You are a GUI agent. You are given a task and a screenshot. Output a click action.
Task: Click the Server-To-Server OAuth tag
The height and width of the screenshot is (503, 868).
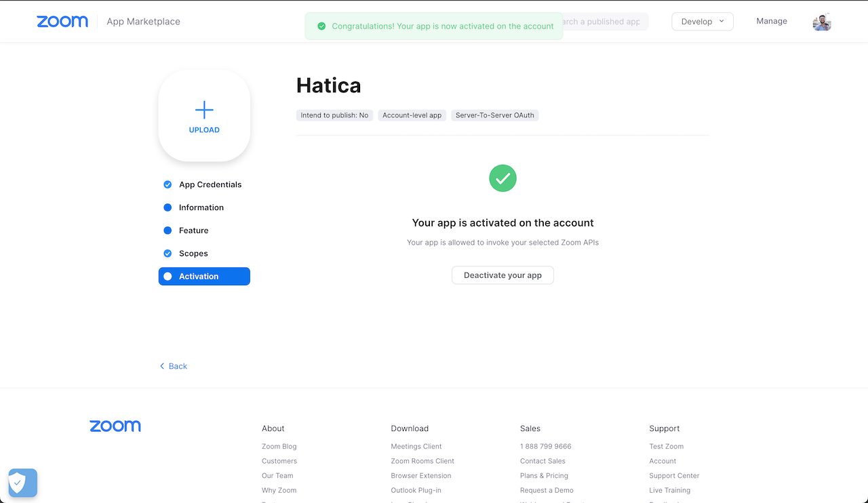pyautogui.click(x=495, y=115)
